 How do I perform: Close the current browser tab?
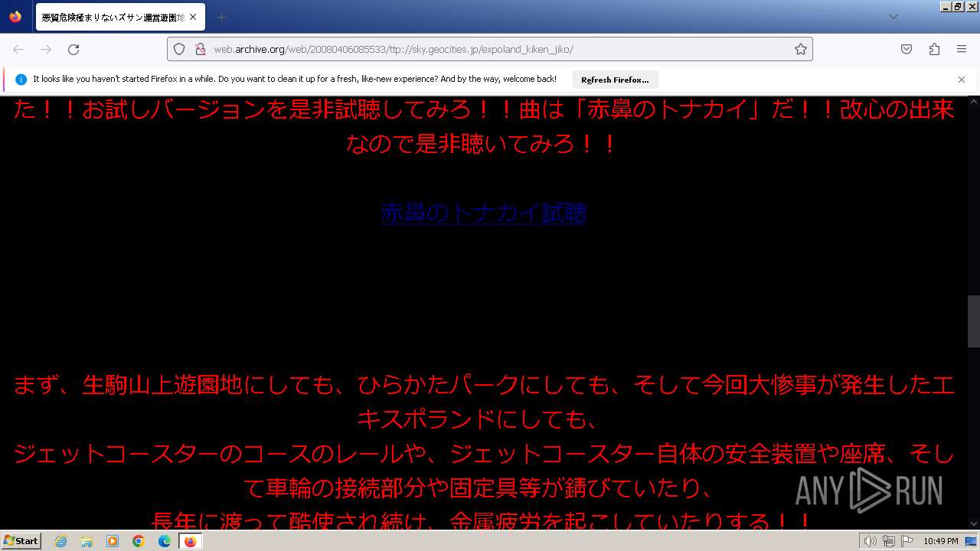193,17
